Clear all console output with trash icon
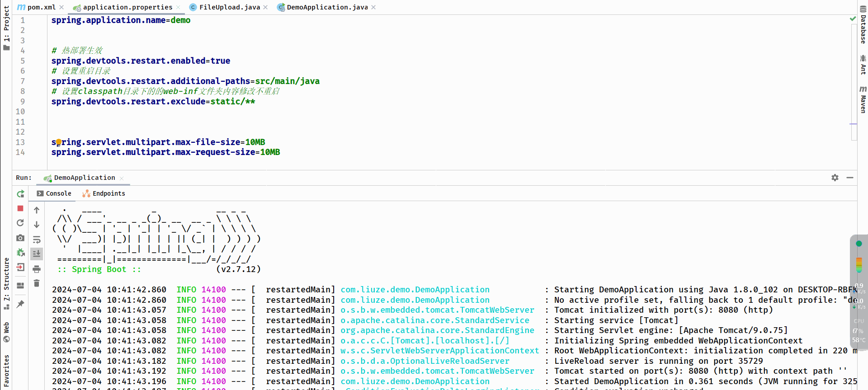Viewport: 868px width, 390px height. tap(37, 283)
